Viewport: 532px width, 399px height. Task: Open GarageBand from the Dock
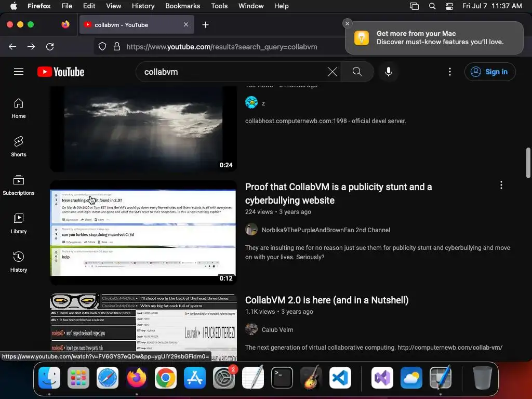click(311, 378)
